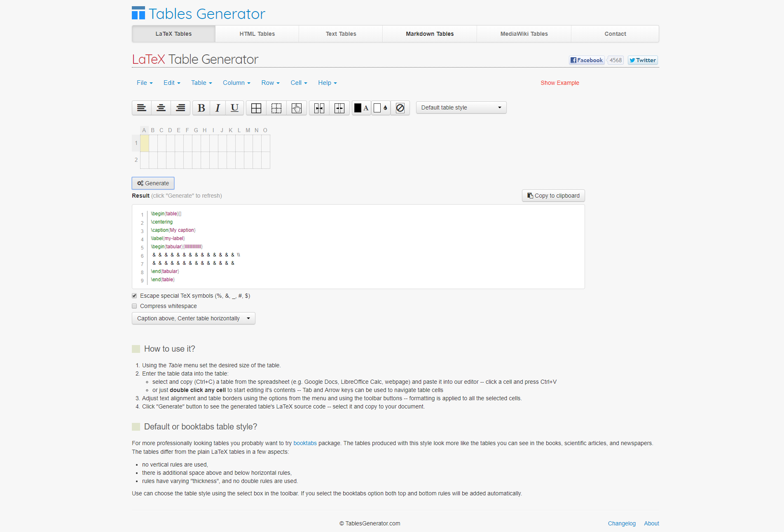Switch to the Text Tables tab

click(x=341, y=34)
